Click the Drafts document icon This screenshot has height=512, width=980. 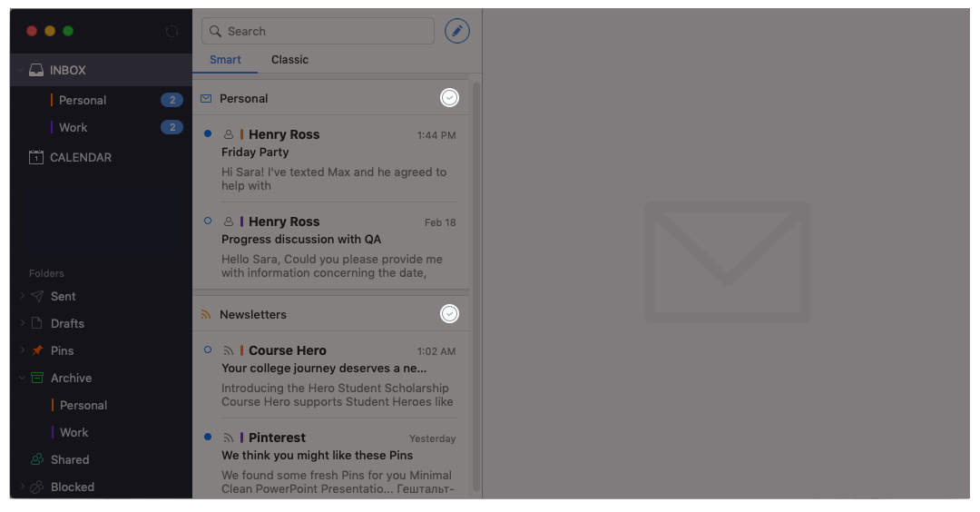click(x=37, y=323)
